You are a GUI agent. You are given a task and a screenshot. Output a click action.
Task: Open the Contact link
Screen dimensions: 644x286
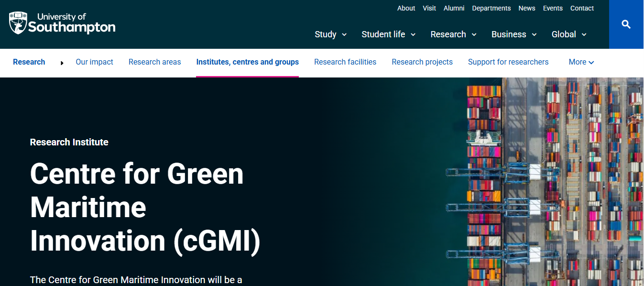tap(582, 8)
